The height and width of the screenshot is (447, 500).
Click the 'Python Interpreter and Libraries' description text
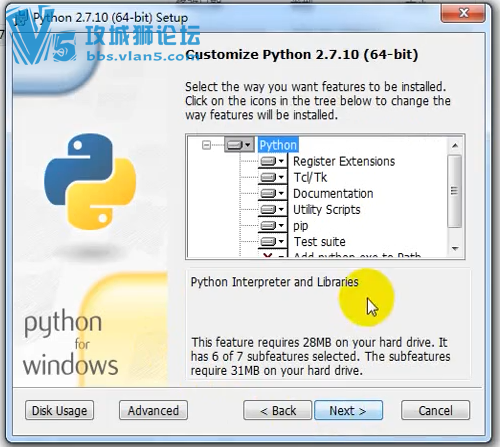point(274,282)
